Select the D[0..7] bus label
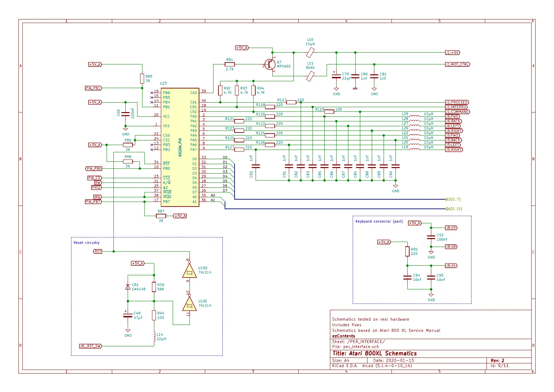This screenshot has width=554, height=392. click(453, 199)
